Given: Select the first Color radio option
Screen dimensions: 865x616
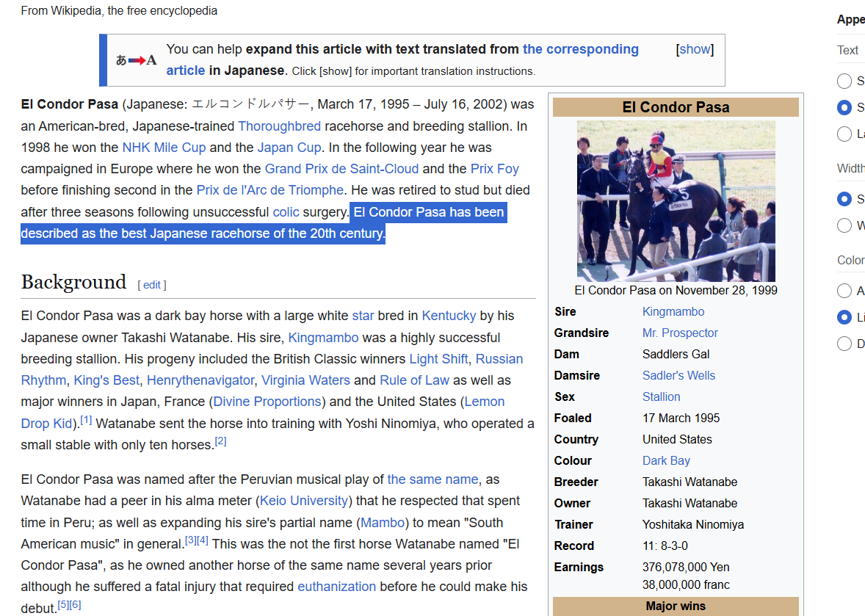Looking at the screenshot, I should (x=844, y=291).
